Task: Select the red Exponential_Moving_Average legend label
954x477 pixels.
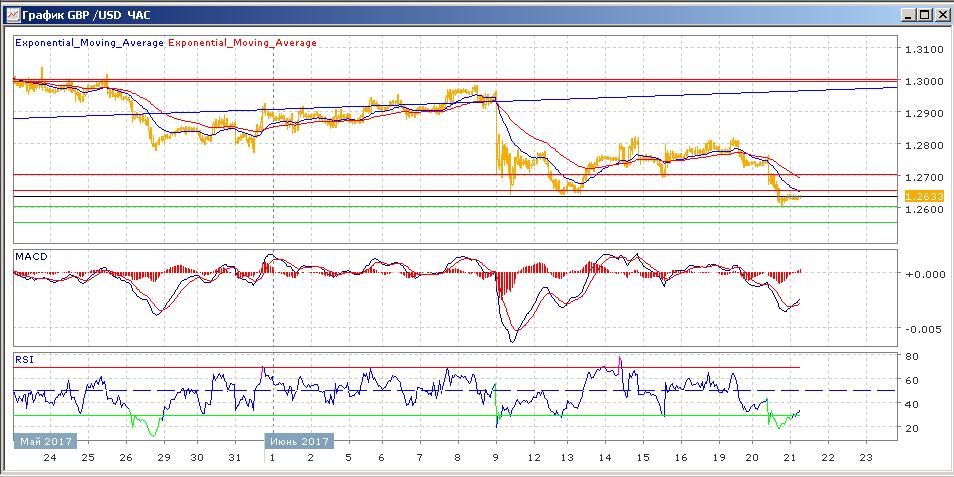Action: 242,43
